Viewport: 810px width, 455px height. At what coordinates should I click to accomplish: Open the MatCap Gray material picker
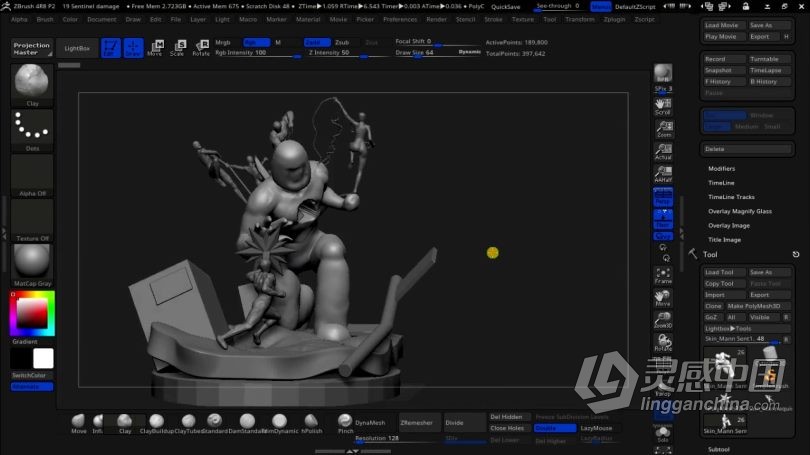click(32, 265)
